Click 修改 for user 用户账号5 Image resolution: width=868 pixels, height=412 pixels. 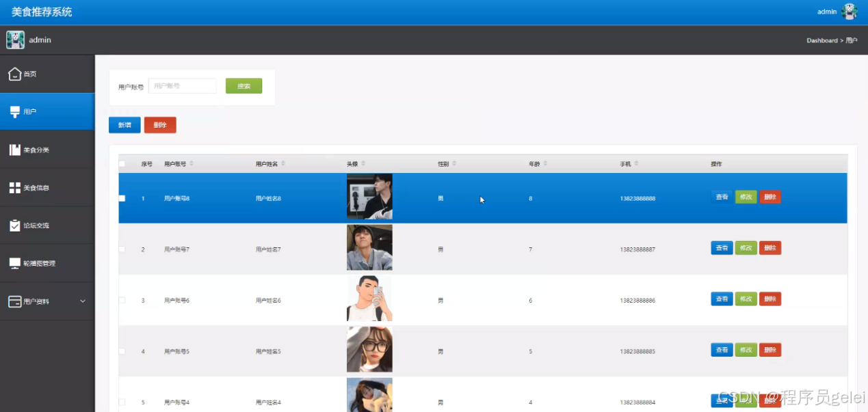pos(746,350)
